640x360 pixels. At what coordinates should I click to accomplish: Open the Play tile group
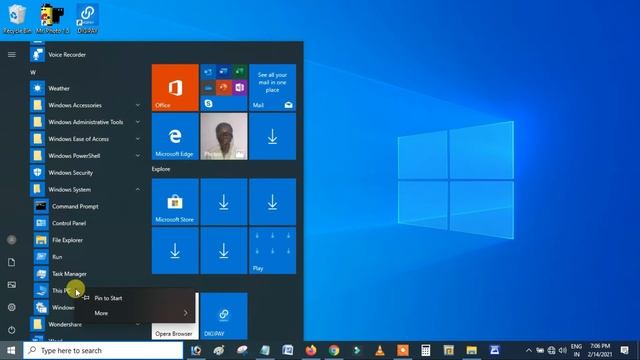click(273, 251)
